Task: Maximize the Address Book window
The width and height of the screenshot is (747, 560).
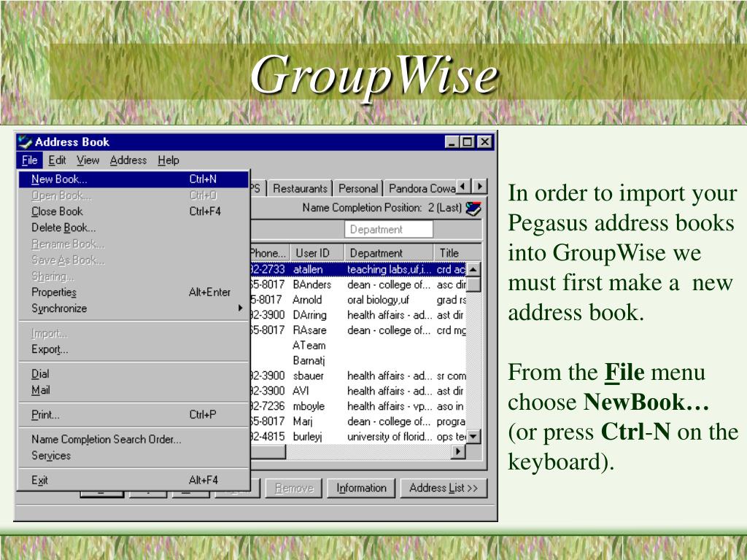Action: coord(468,142)
